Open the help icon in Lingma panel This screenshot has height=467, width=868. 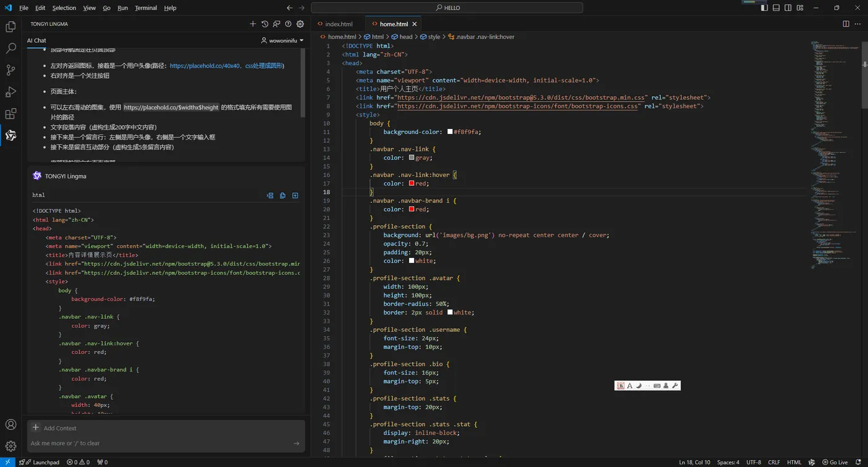(x=288, y=24)
